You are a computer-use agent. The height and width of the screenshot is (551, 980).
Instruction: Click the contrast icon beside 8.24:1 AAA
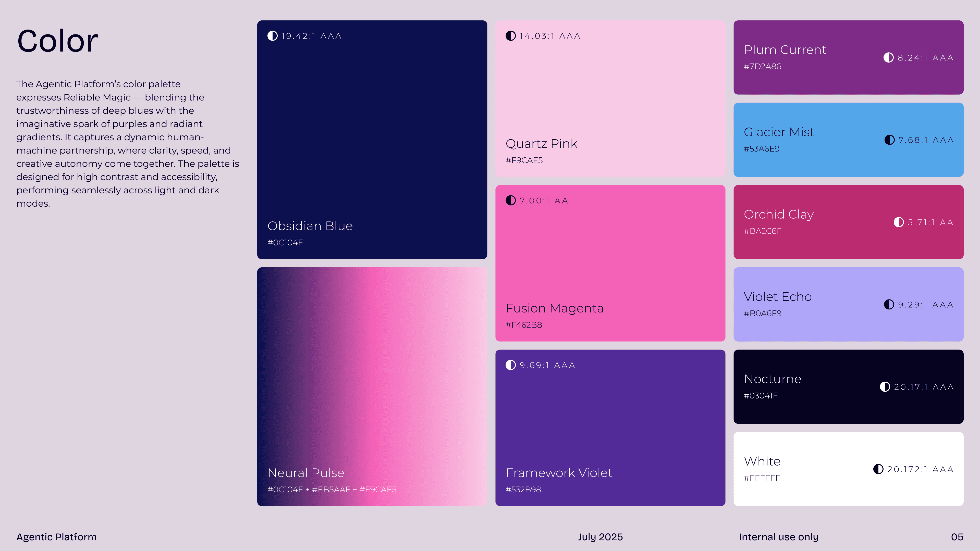(x=888, y=57)
